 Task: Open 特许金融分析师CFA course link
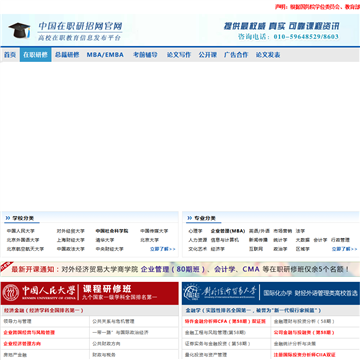click(x=225, y=321)
